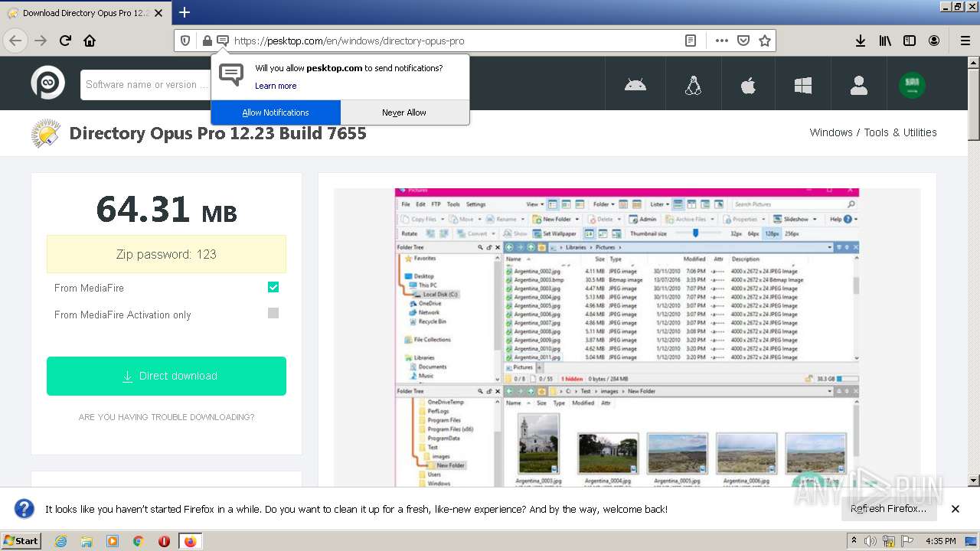Viewport: 980px width, 551px height.
Task: Open the Opera icon in the taskbar
Action: coord(164,541)
